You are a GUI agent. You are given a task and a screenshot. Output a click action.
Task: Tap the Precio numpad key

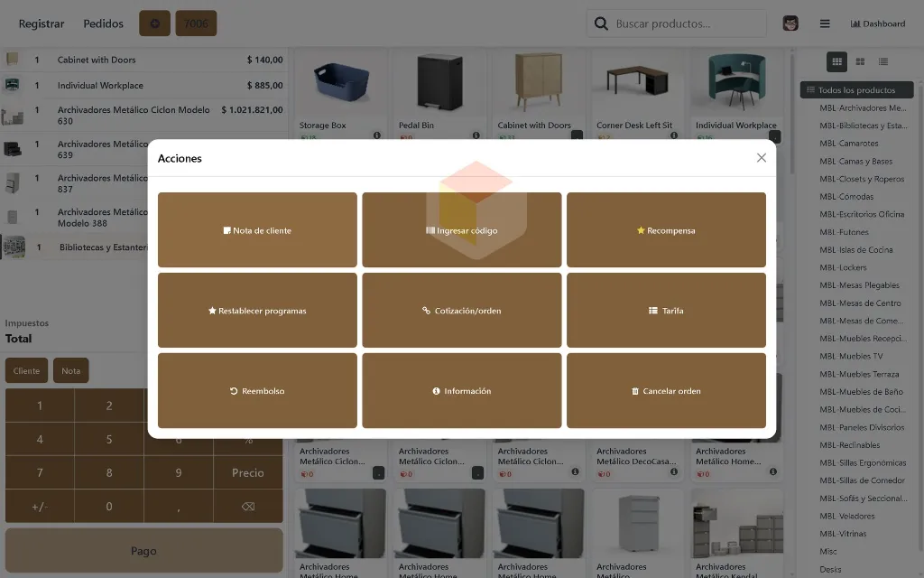tap(247, 472)
